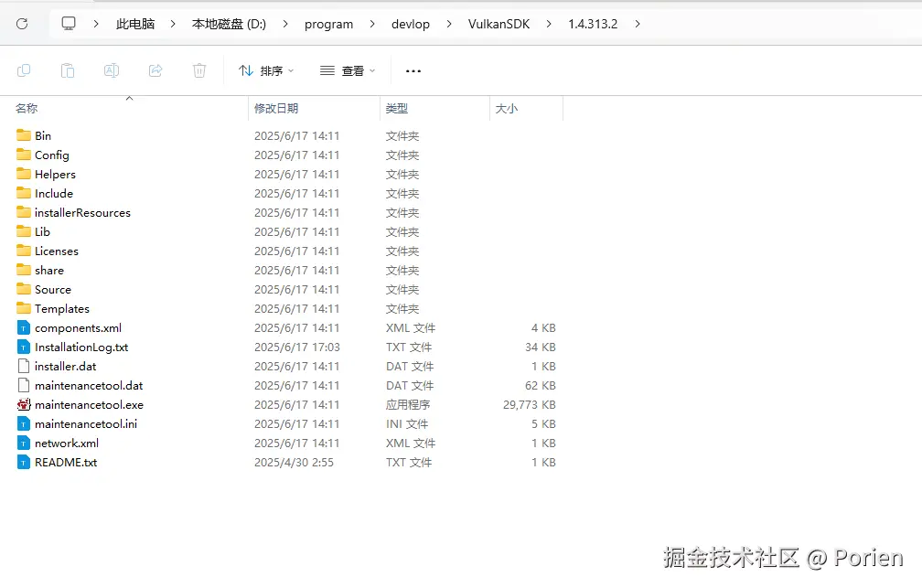Screen dimensions: 922x588
Task: Sort by 名称 column header
Action: point(27,108)
